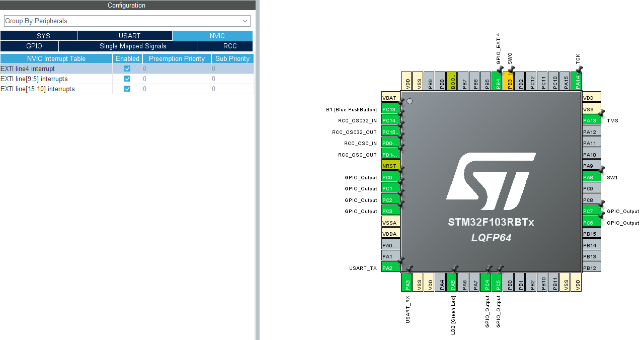Edit preemption priority of EXTI line4 interrupt
Viewport: 644px width, 340px height.
tap(177, 69)
